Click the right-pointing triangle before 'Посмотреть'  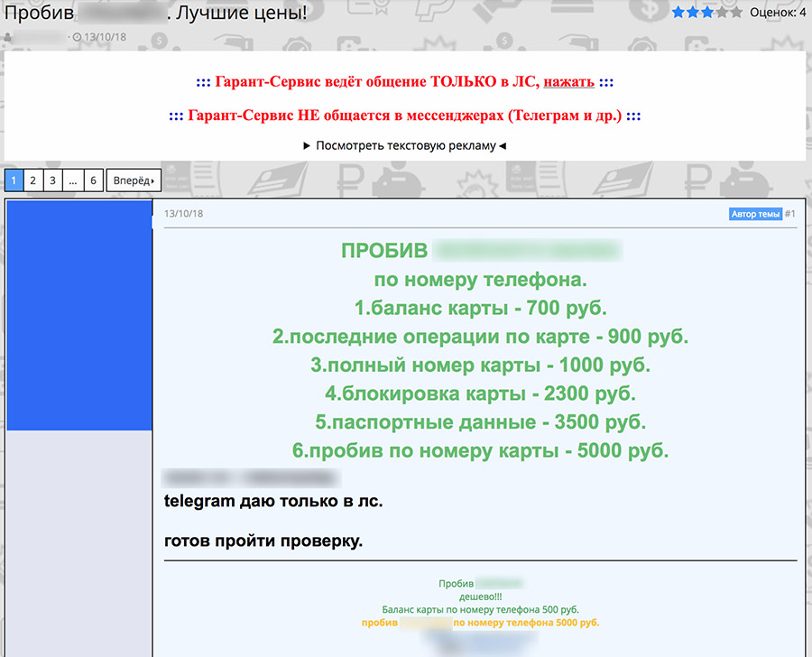307,145
